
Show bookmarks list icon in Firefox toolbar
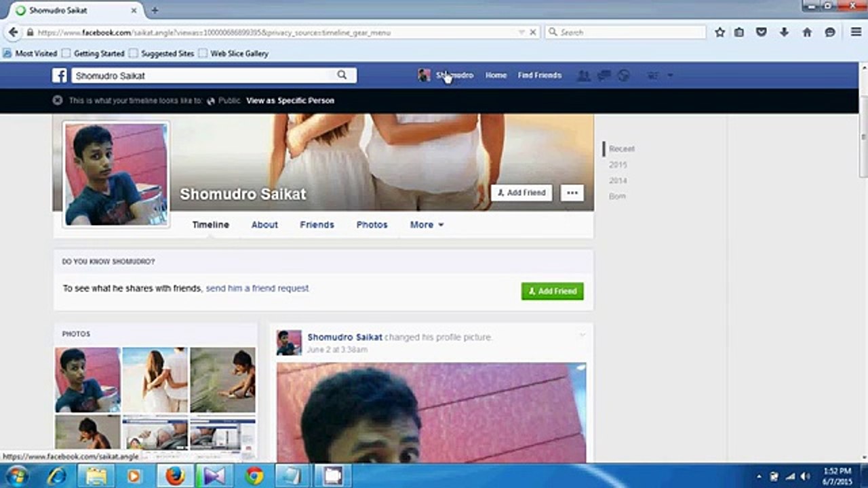pyautogui.click(x=739, y=32)
